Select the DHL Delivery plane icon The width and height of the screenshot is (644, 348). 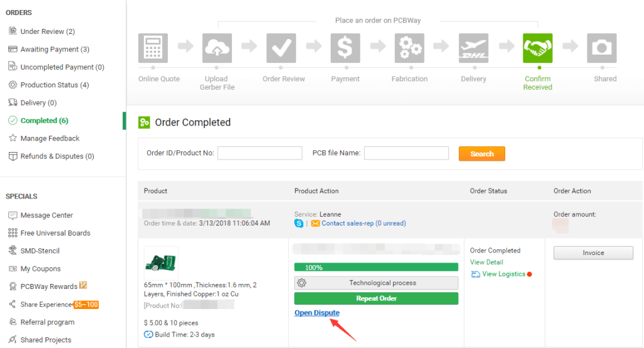click(x=474, y=48)
